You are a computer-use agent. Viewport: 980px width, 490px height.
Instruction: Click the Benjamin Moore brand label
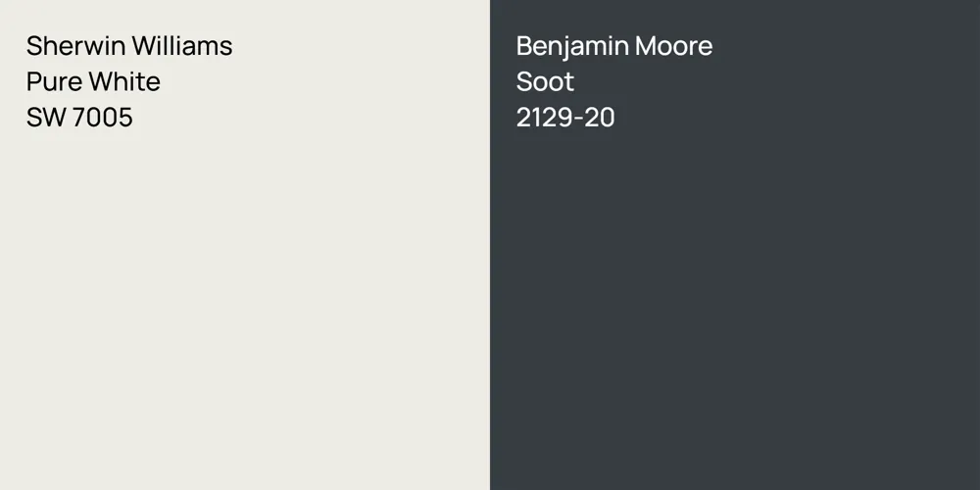(614, 46)
